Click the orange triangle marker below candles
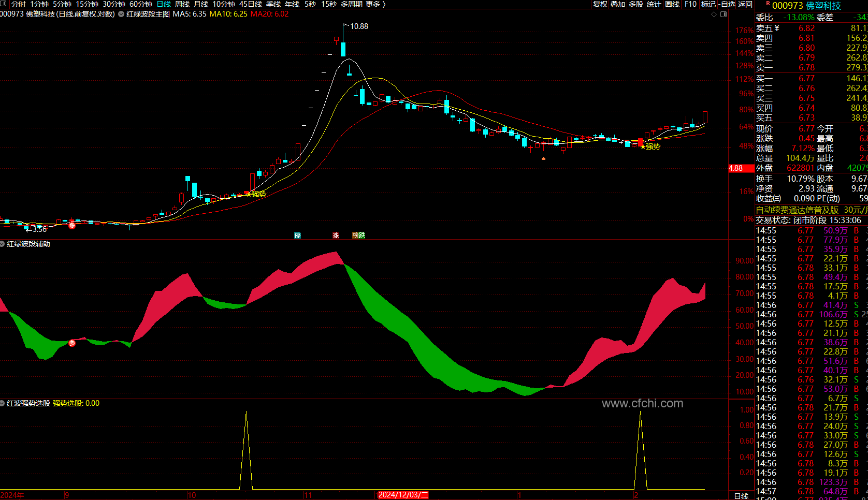This screenshot has width=868, height=500. (543, 158)
